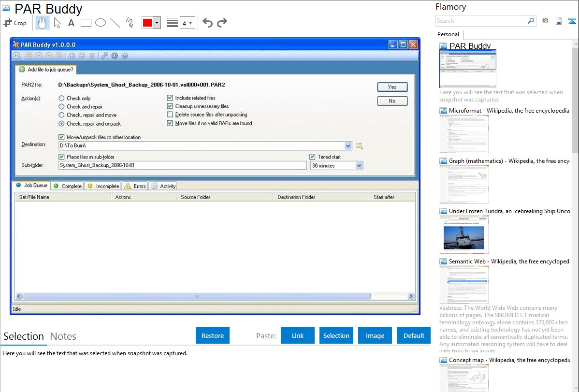Click the move-to-bottom icon in PAR Buddy toolbar

[x=59, y=56]
